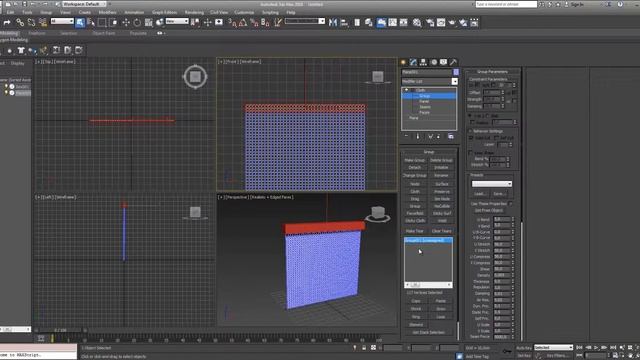This screenshot has width=640, height=360.
Task: Toggle the Sim Cut checkbox
Action: (x=471, y=138)
